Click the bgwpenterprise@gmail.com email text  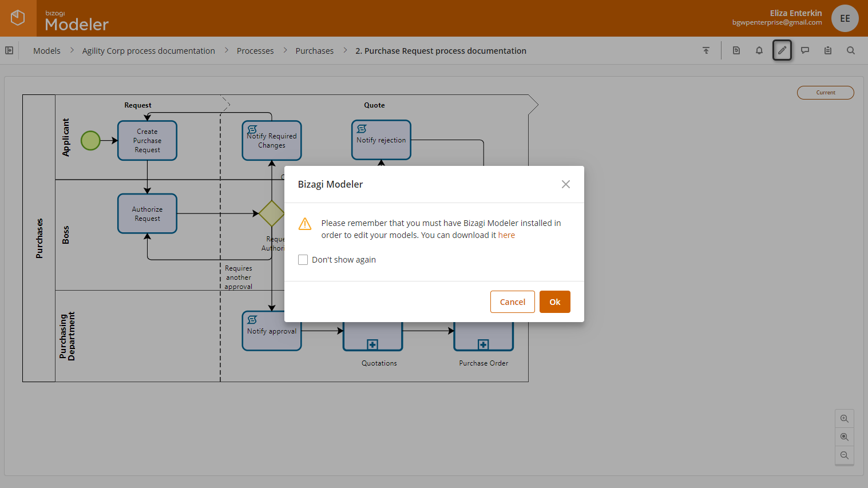(x=777, y=22)
